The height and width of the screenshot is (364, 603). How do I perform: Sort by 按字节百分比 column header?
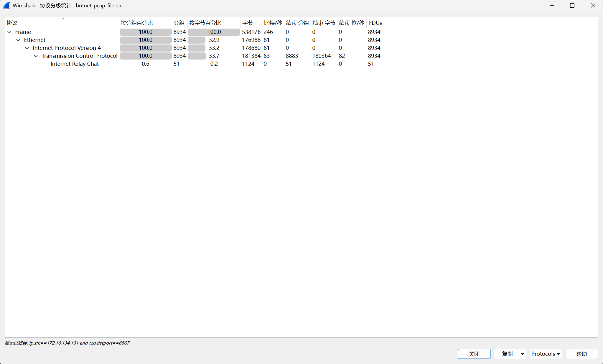point(205,23)
